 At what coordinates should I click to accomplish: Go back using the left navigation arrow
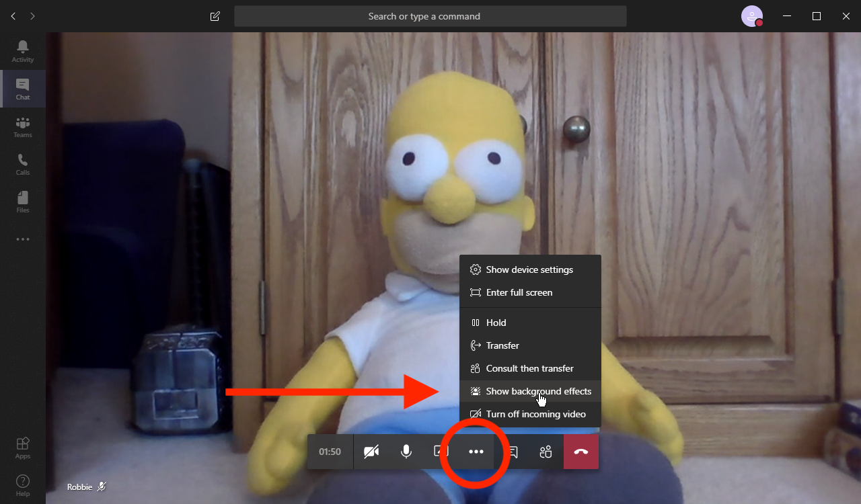(x=13, y=16)
